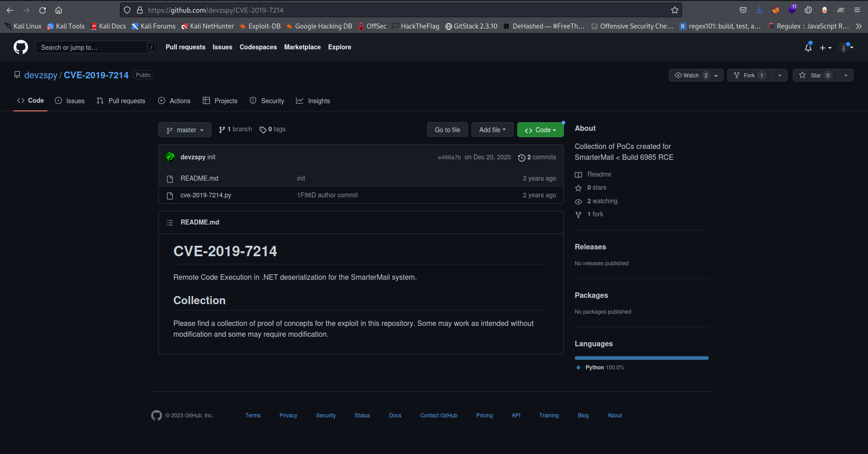Image resolution: width=868 pixels, height=454 pixels.
Task: Open Marketplace in top navigation
Action: click(x=302, y=47)
